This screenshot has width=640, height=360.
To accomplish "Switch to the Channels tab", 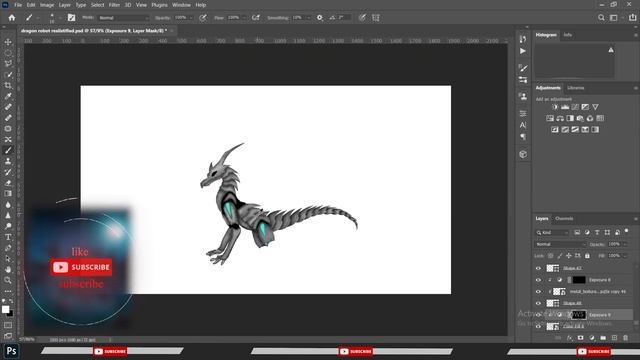I will tap(564, 218).
